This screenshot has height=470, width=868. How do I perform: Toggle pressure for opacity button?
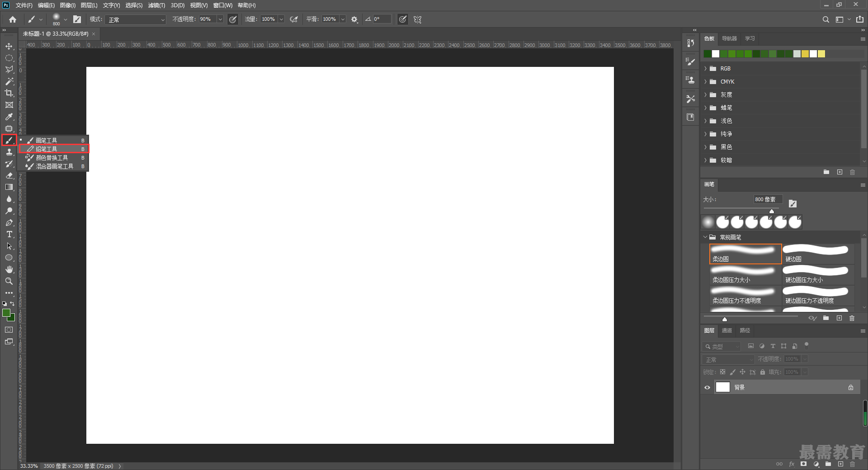pos(233,19)
